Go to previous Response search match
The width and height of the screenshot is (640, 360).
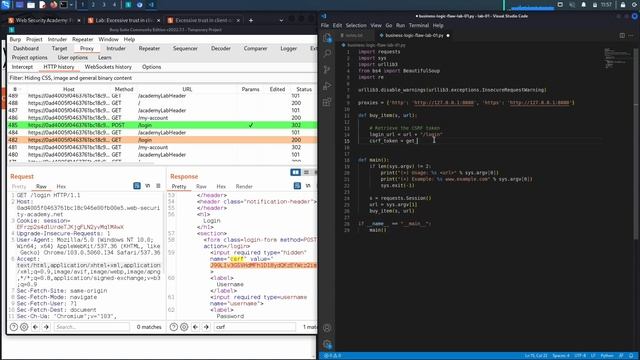point(195,327)
